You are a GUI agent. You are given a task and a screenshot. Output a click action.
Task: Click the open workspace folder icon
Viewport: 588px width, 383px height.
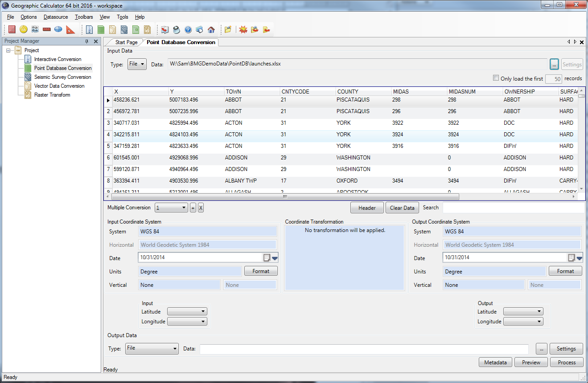pyautogui.click(x=228, y=29)
